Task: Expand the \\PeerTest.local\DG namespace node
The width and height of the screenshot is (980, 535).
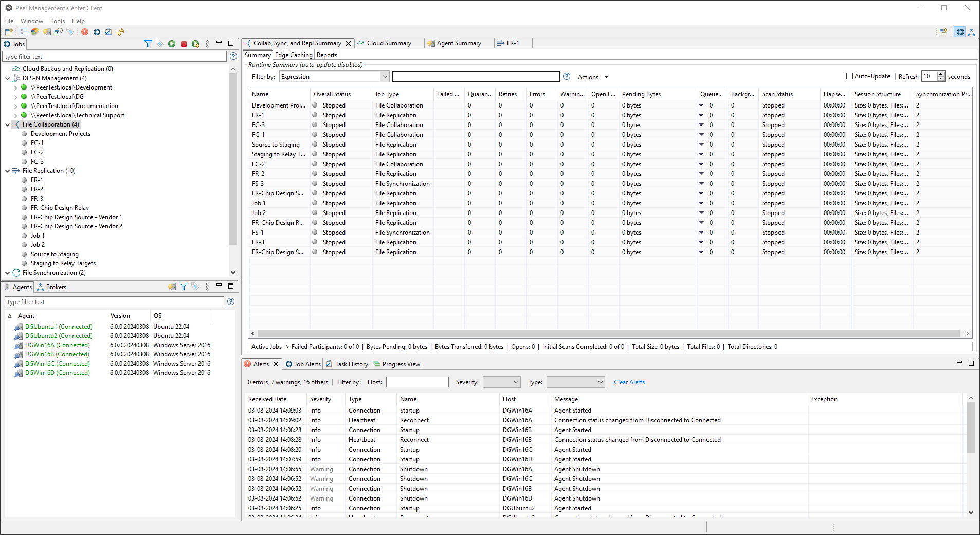Action: [15, 97]
